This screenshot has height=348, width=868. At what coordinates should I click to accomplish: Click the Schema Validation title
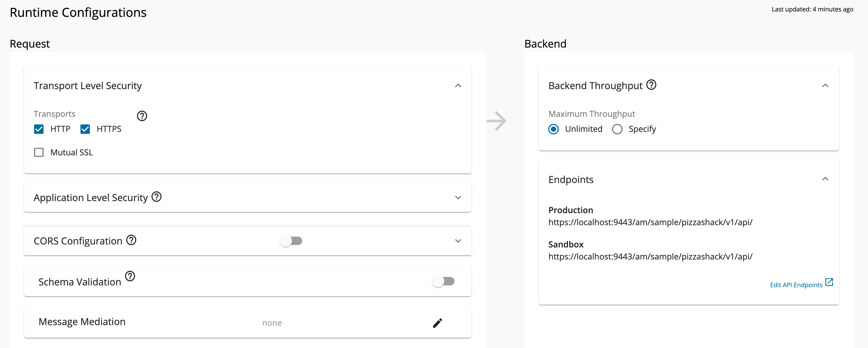(x=79, y=282)
